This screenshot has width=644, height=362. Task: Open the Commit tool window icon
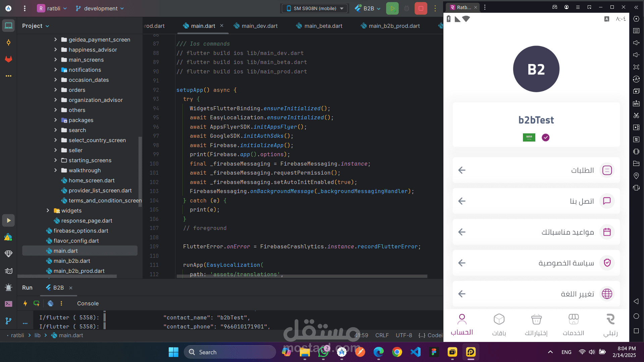coord(8,43)
